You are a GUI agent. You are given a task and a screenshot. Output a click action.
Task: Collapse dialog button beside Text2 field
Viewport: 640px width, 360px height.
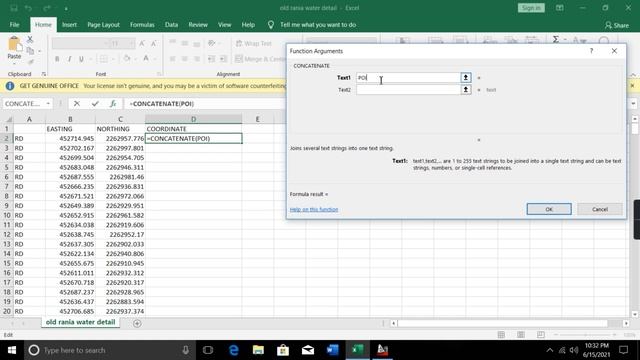click(x=466, y=90)
